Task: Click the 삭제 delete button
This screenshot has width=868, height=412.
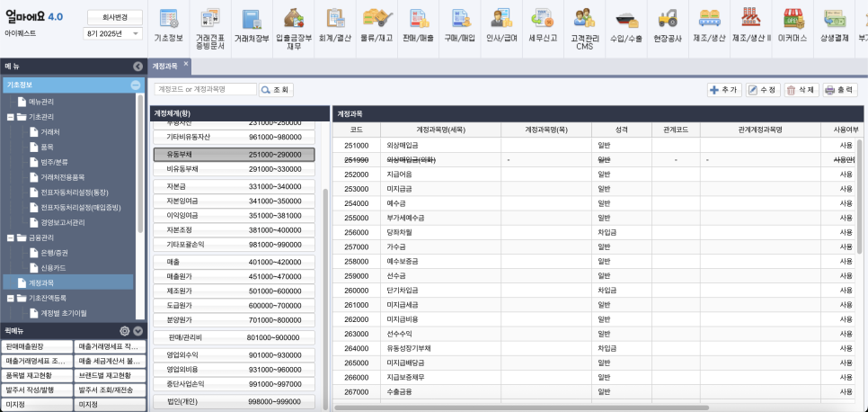Action: 802,90
